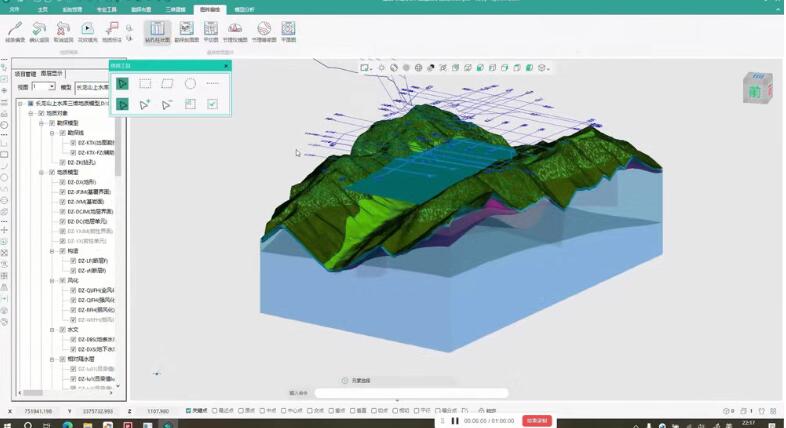Collapse the 地质模型 tree node
Image resolution: width=786 pixels, height=428 pixels.
[42, 172]
